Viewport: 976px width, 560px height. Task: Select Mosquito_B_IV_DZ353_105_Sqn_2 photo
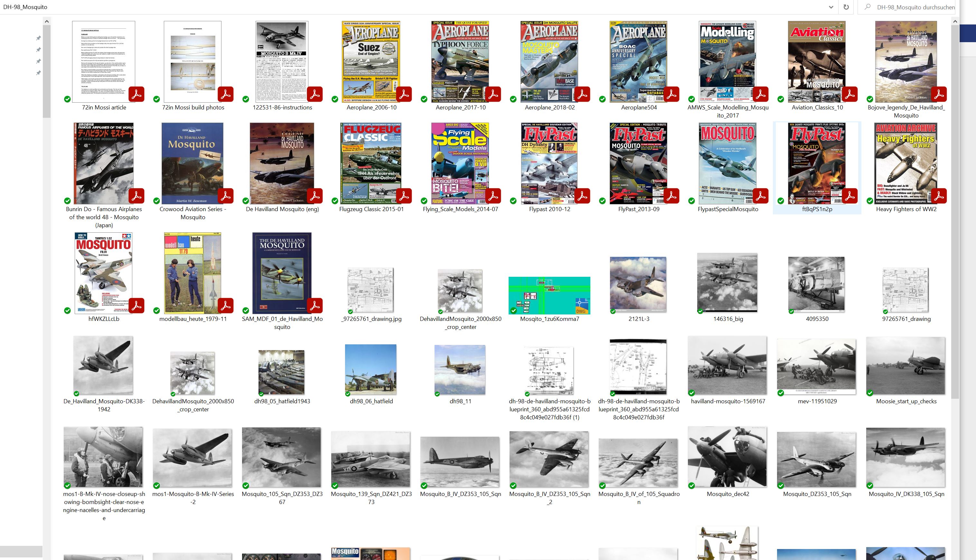pyautogui.click(x=549, y=459)
